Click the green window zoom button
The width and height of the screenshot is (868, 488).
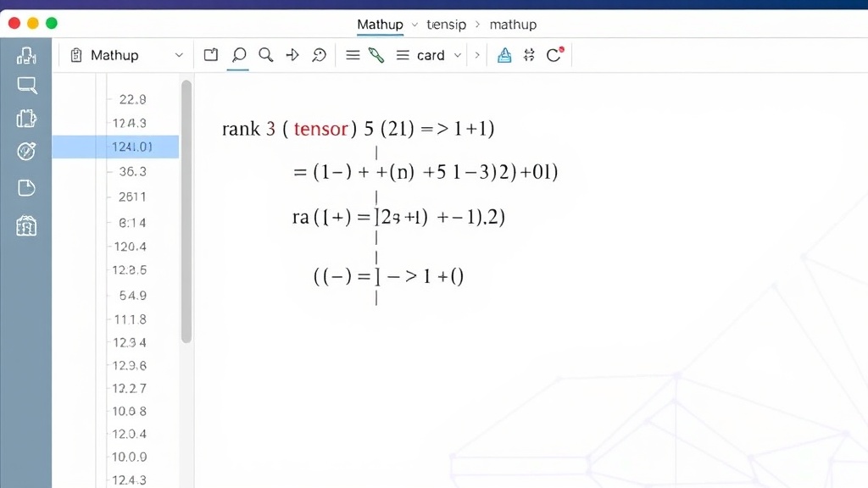pyautogui.click(x=52, y=23)
